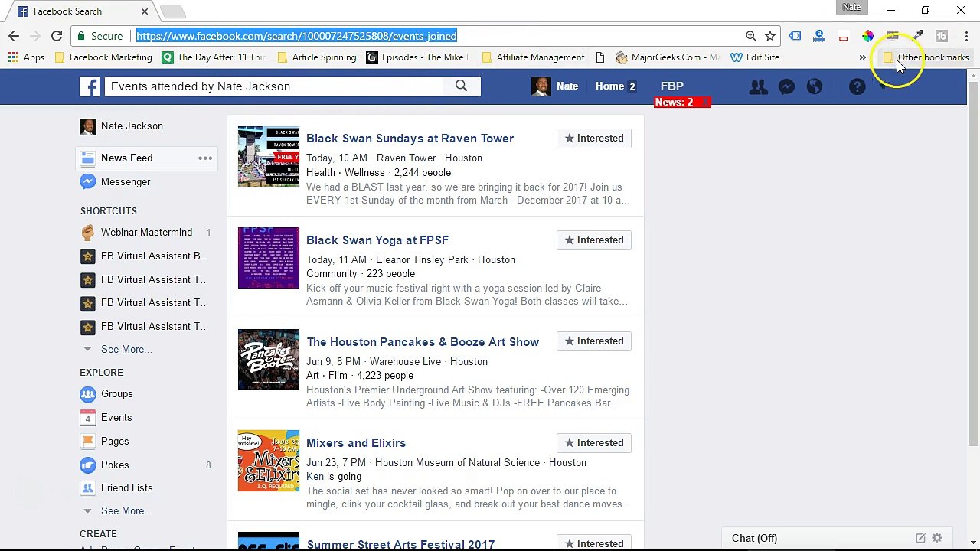Open the Chrome three-dot menu
The width and height of the screenshot is (980, 551).
tap(966, 36)
